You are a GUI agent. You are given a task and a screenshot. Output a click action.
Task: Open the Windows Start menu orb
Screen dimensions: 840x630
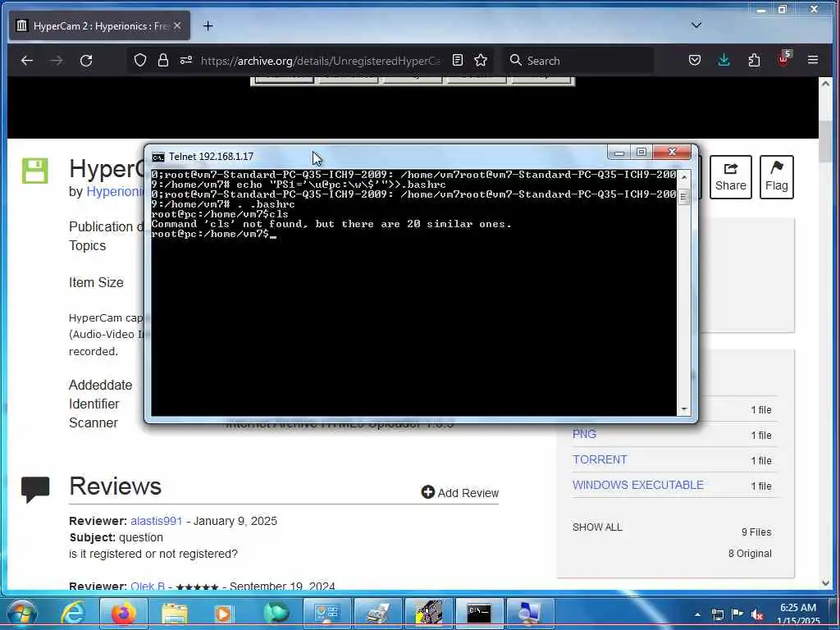point(21,613)
